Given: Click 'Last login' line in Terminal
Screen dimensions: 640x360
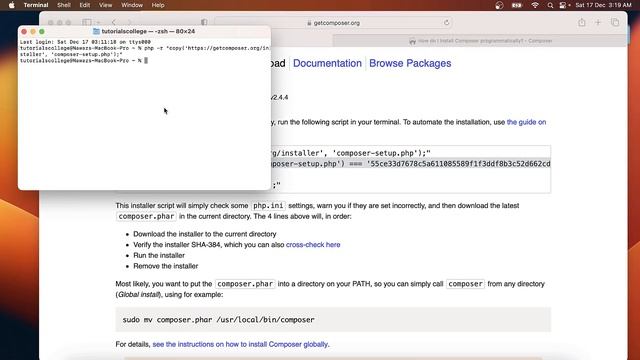Looking at the screenshot, I should pos(85,42).
